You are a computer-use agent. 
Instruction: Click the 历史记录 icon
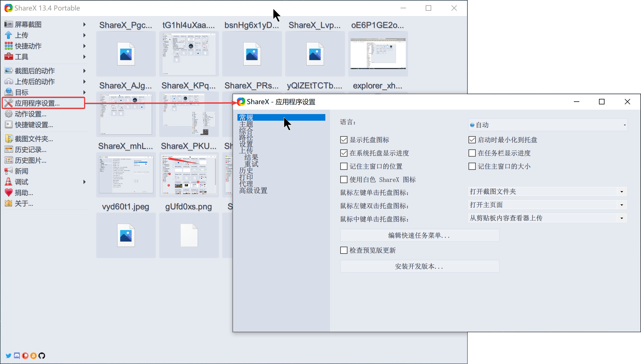(x=9, y=149)
